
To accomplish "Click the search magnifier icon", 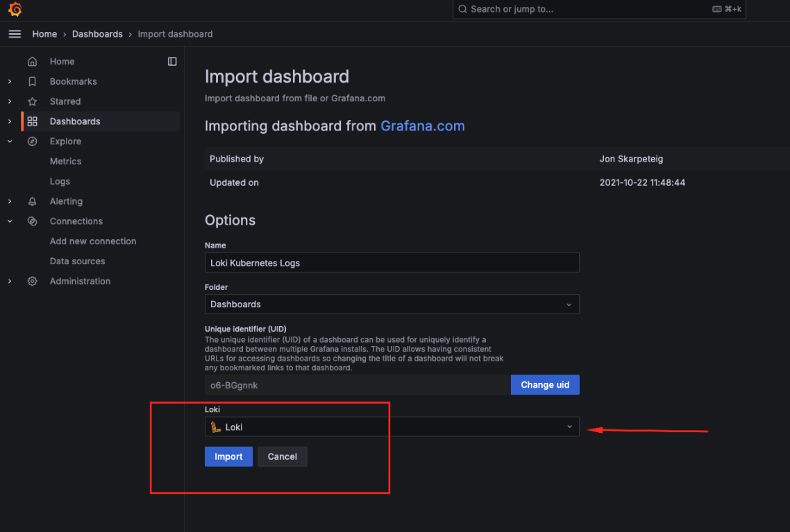I will pyautogui.click(x=462, y=9).
